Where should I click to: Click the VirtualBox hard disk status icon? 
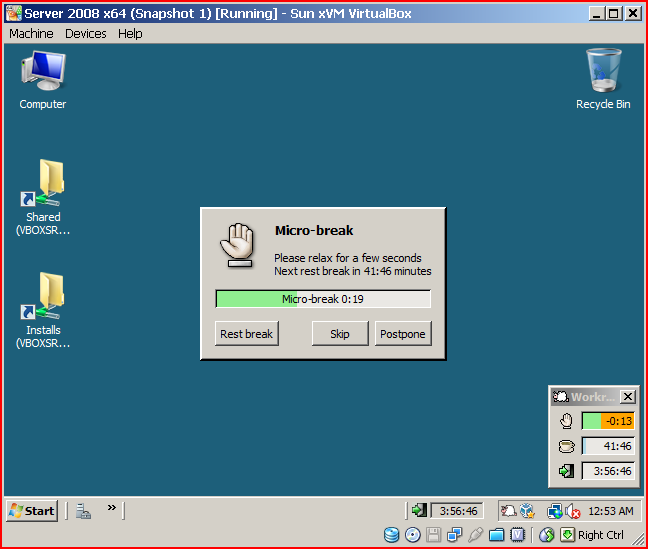pos(391,535)
